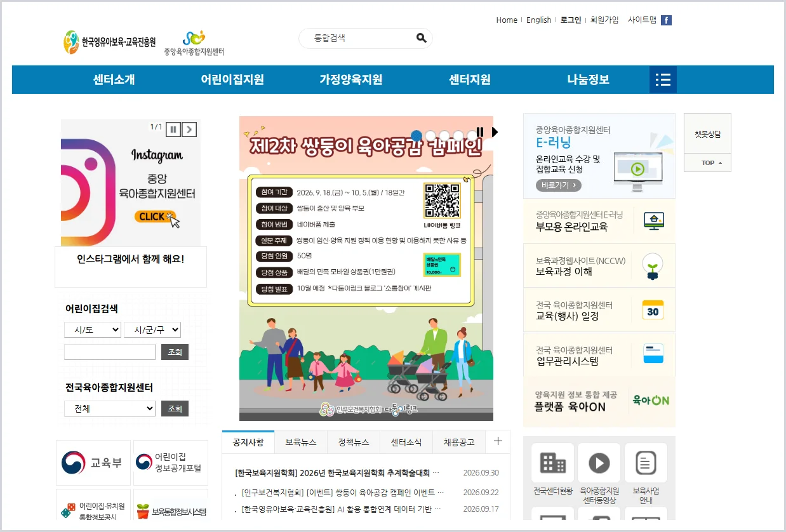Focus the 어린이집검색 name input field
The width and height of the screenshot is (786, 532).
(x=110, y=352)
